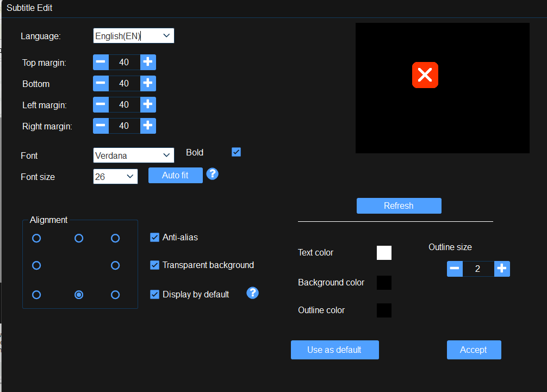Increase Outline size with plus icon
The height and width of the screenshot is (392, 547).
(502, 269)
